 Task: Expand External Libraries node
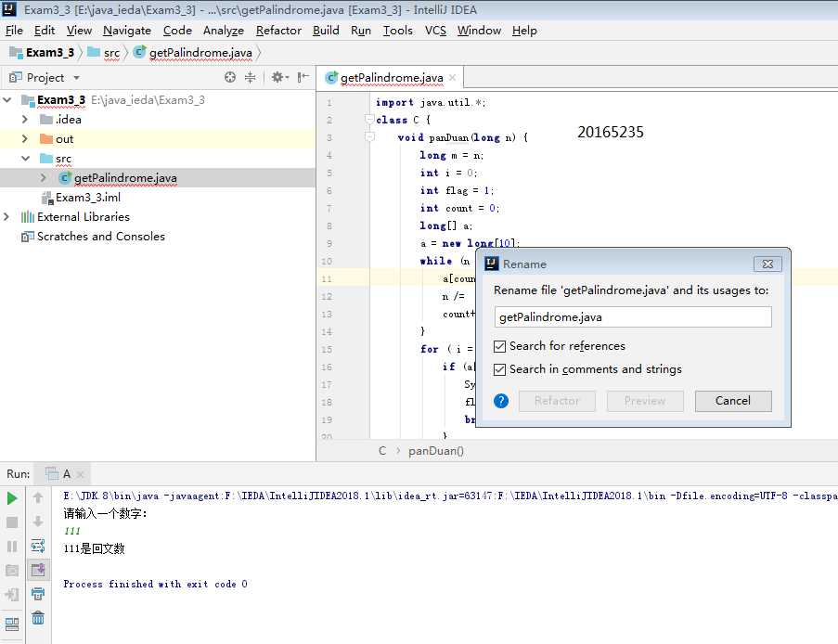pos(6,216)
